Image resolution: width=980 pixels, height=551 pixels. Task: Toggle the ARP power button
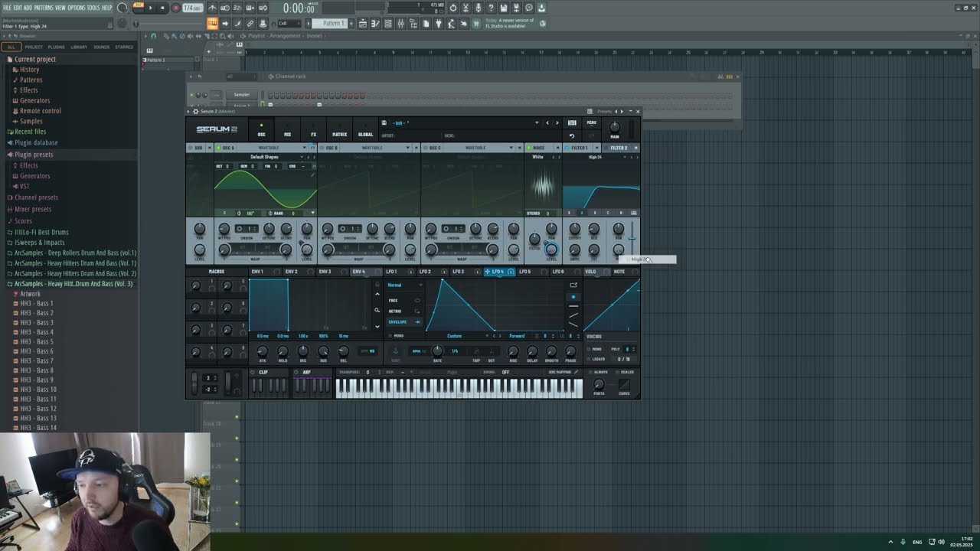coord(297,373)
